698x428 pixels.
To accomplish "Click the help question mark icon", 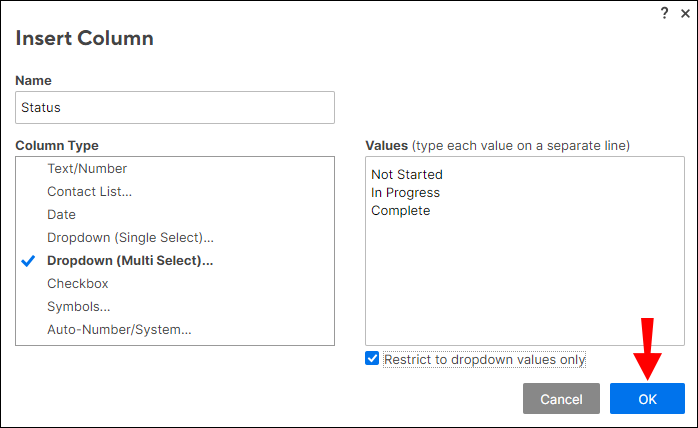I will click(664, 13).
